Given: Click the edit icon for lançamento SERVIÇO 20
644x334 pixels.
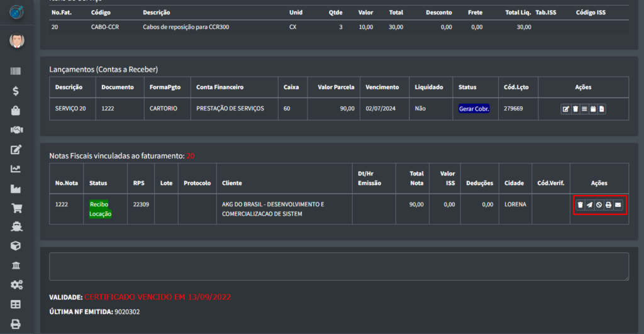Looking at the screenshot, I should (566, 109).
